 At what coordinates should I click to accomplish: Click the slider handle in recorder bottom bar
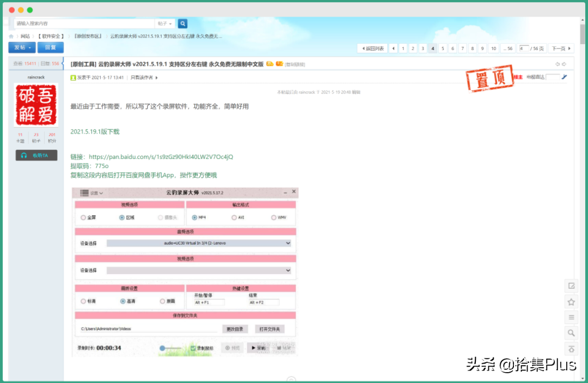(162, 348)
